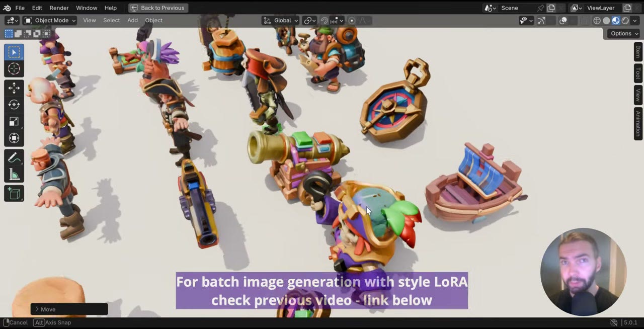
Task: Click the Scene name field
Action: pyautogui.click(x=517, y=8)
